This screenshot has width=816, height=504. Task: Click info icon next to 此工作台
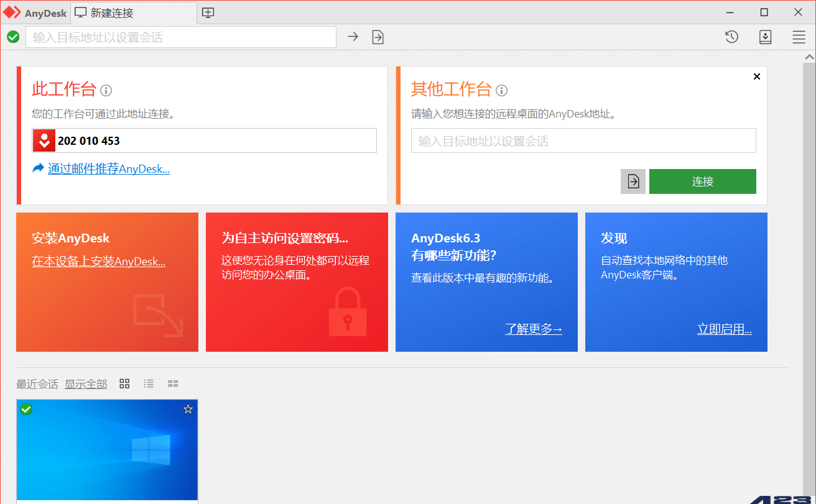pyautogui.click(x=106, y=91)
